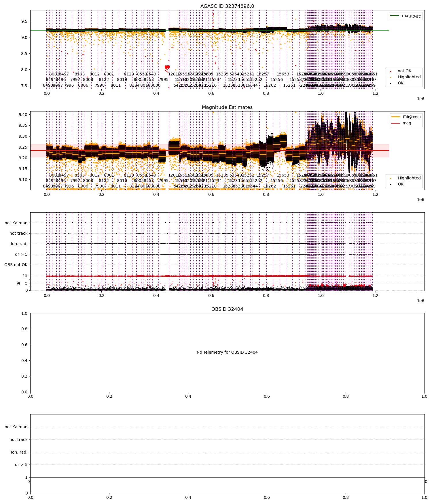The image size is (432, 504).
Task: Select the 'AGASC ID 32374896.0' plot title
Action: coord(227,6)
